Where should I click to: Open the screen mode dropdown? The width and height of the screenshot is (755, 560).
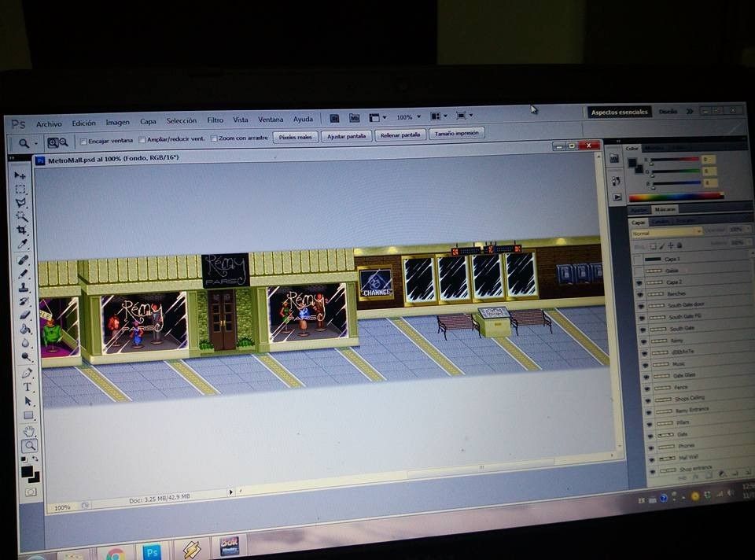[x=464, y=116]
